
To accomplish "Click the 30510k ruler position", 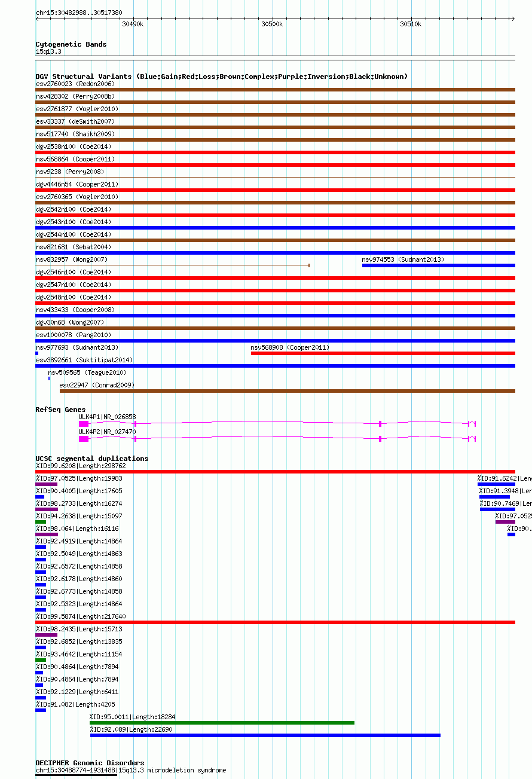I will click(411, 24).
